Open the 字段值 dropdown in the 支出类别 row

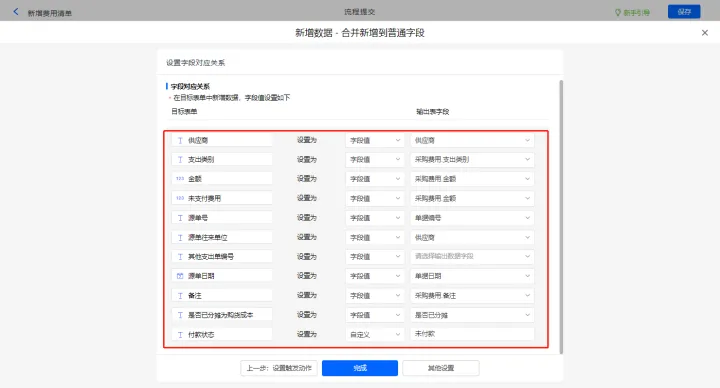(x=375, y=160)
